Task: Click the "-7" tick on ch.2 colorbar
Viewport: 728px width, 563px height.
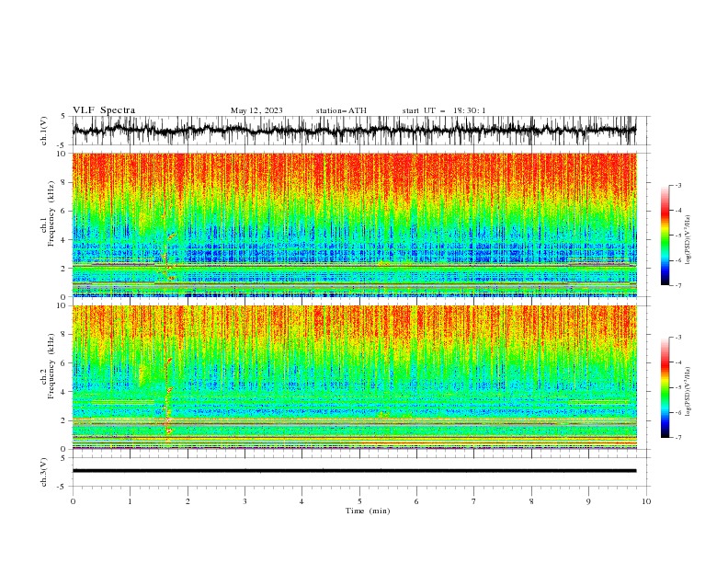Action: click(677, 438)
